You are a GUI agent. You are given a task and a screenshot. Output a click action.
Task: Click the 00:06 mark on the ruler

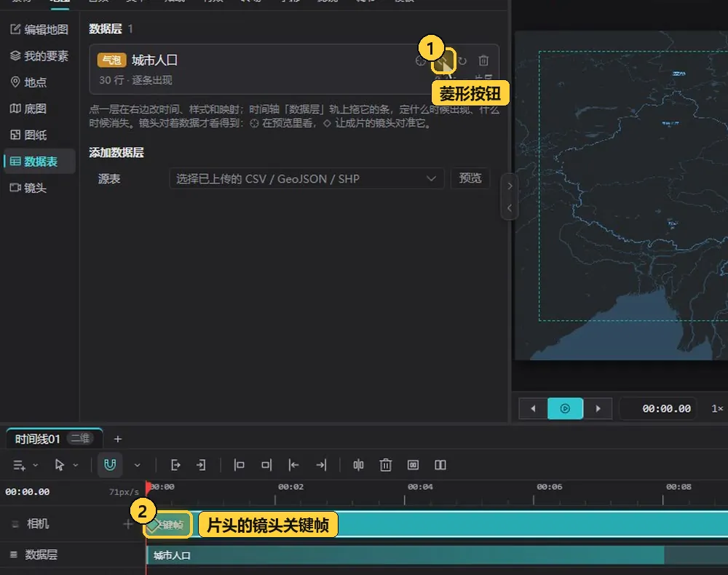click(549, 487)
